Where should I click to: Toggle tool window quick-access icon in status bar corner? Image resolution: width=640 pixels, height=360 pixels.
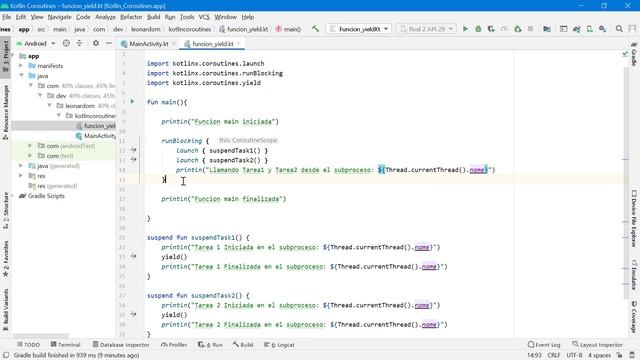(x=6, y=355)
